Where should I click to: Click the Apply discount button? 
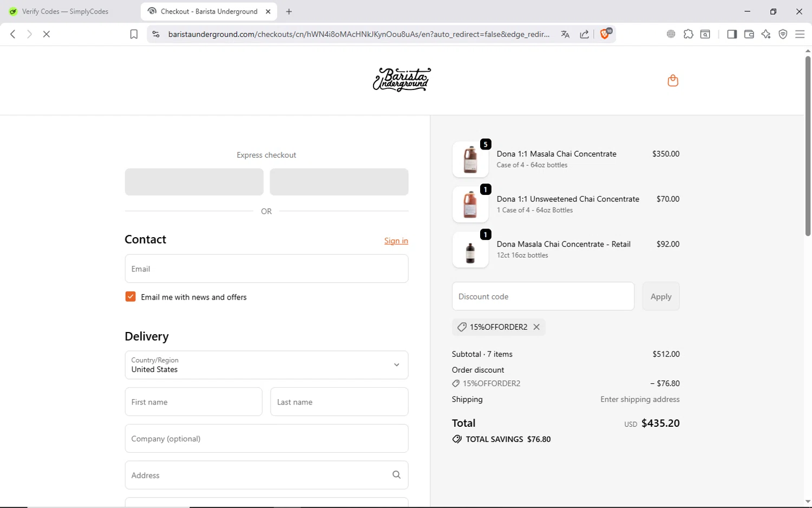[x=661, y=296]
